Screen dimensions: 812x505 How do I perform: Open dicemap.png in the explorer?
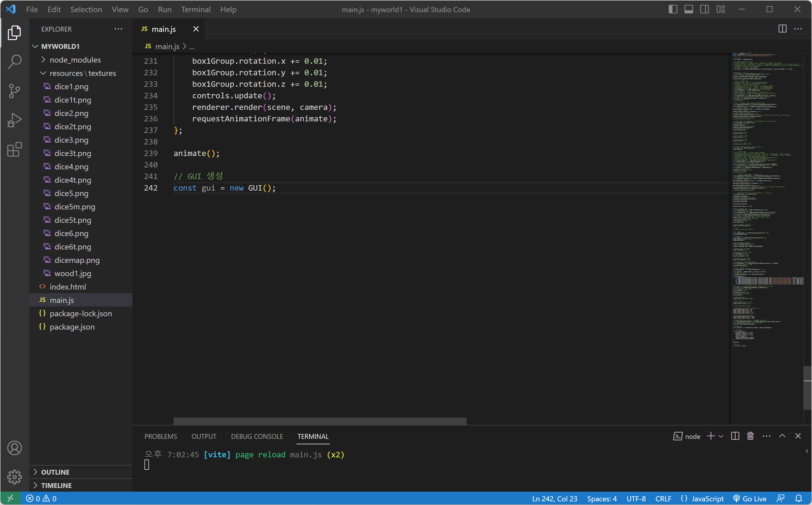(x=77, y=260)
